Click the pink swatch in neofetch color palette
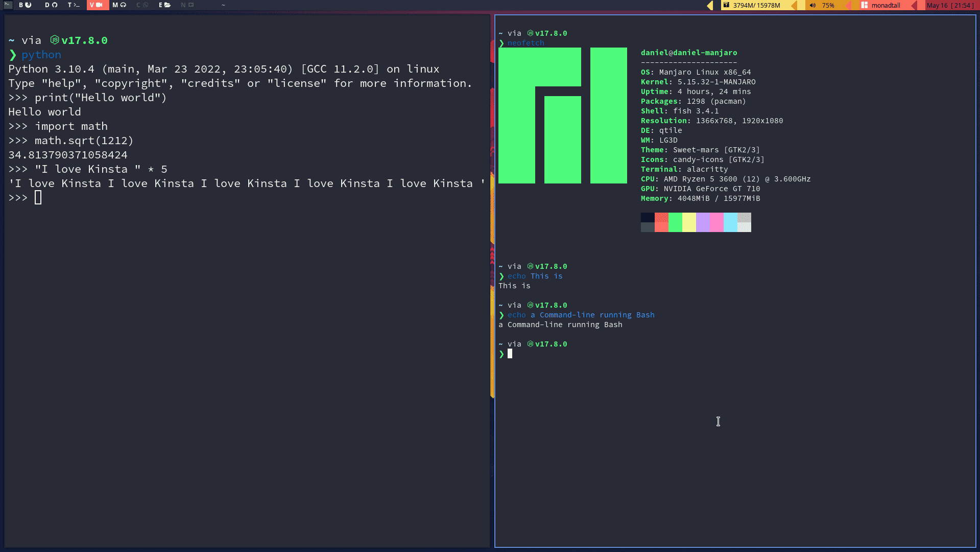The width and height of the screenshot is (980, 552). tap(716, 222)
